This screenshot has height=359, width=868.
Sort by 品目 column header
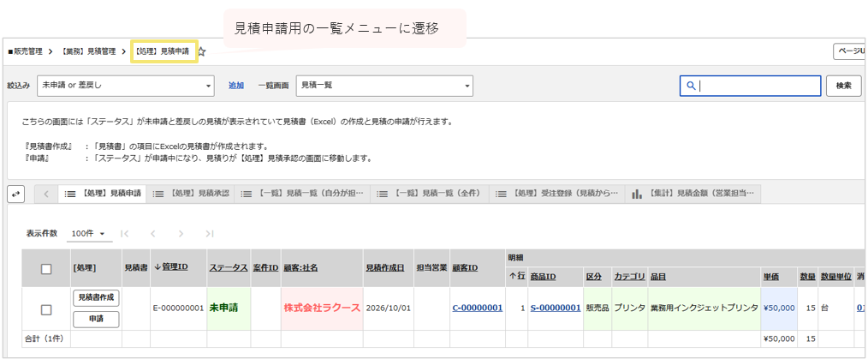click(x=658, y=277)
